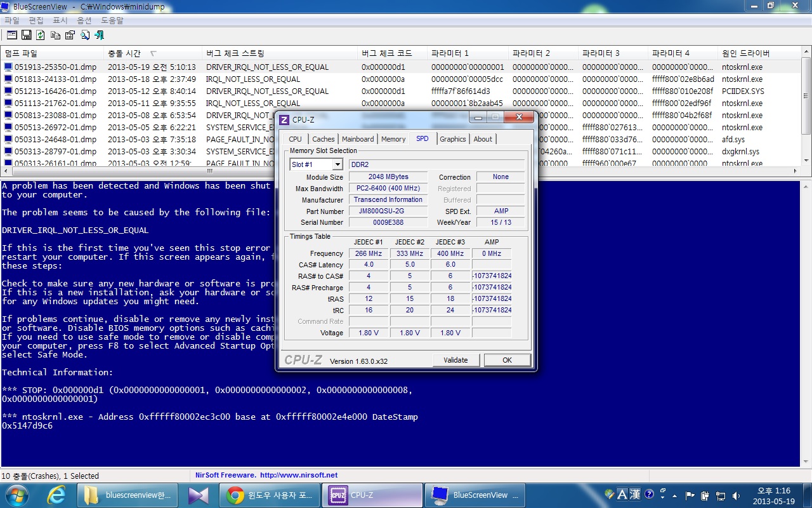Click the Transcend Information manufacturer value
The width and height of the screenshot is (812, 508).
(x=388, y=199)
